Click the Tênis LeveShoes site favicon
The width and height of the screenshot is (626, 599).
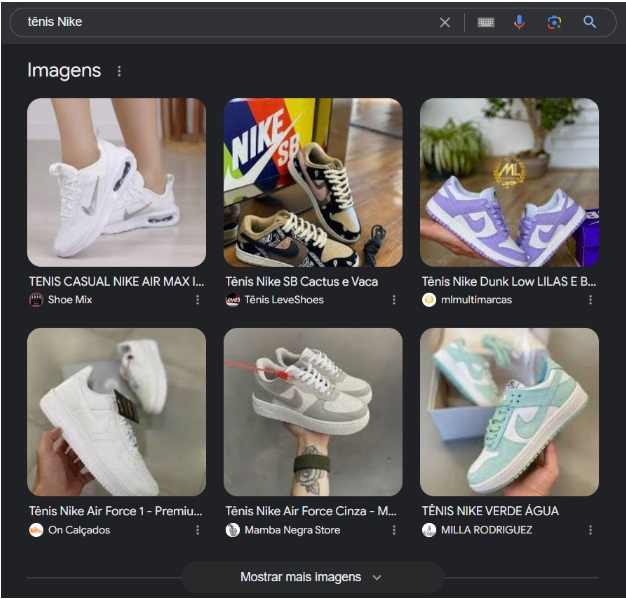[x=232, y=300]
